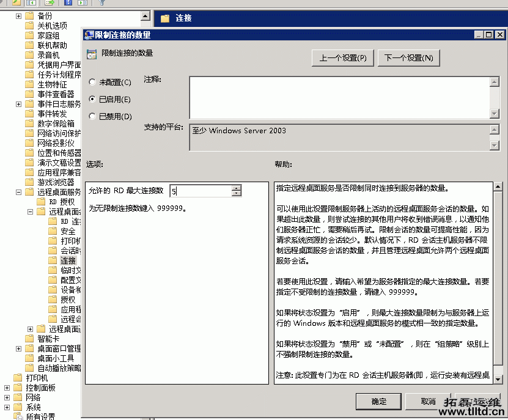Select the 已禁用 radio button
Image resolution: width=508 pixels, height=420 pixels.
pyautogui.click(x=93, y=116)
